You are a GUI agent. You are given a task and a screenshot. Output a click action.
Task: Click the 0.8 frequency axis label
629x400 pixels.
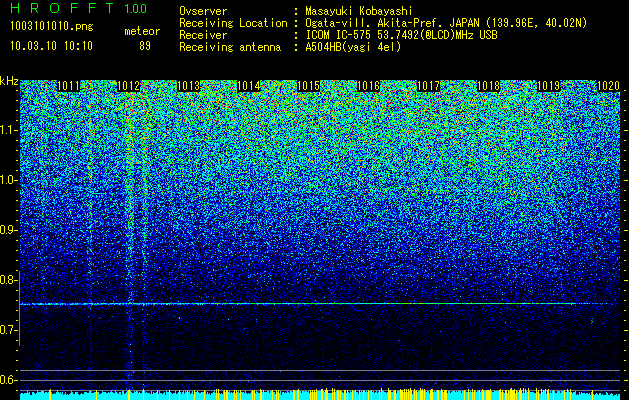8,280
